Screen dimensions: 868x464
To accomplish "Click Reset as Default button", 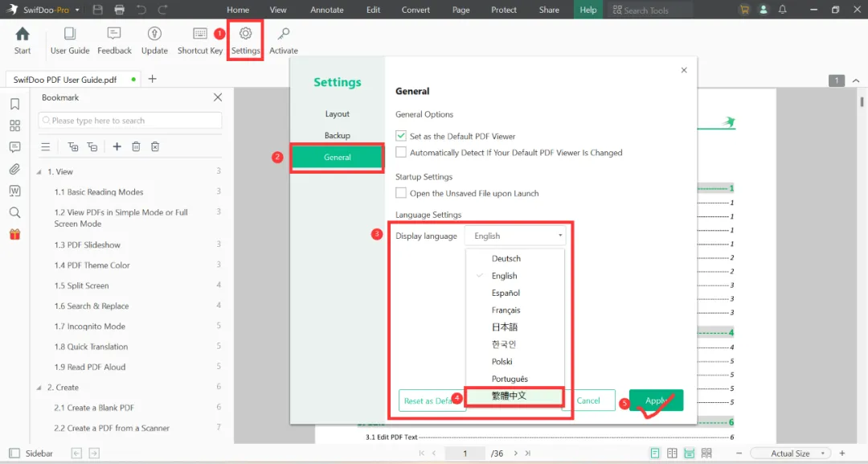I will (432, 400).
